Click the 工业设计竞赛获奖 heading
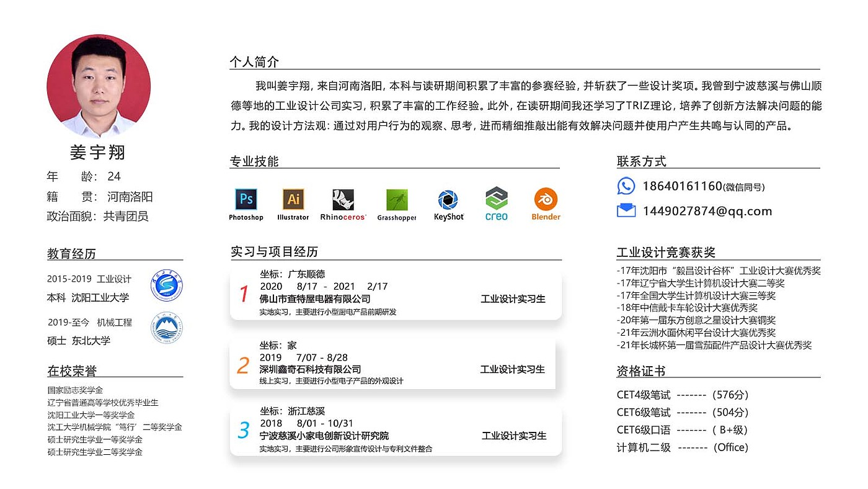Viewport: 868px width, 489px height. tap(666, 252)
